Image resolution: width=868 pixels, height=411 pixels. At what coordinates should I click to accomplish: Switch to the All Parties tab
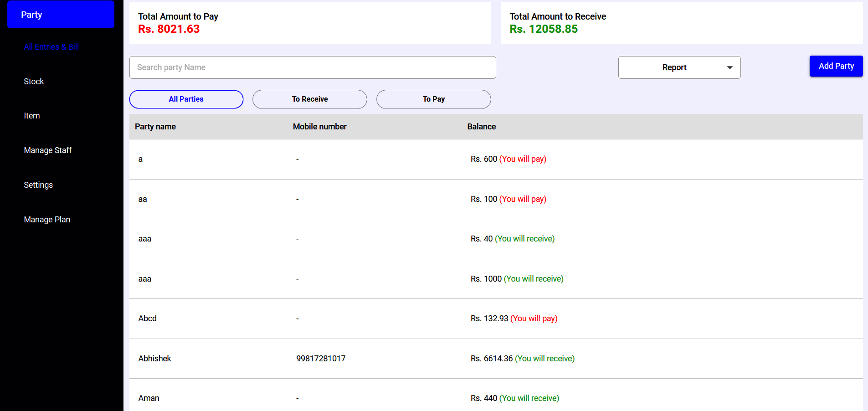pos(186,99)
